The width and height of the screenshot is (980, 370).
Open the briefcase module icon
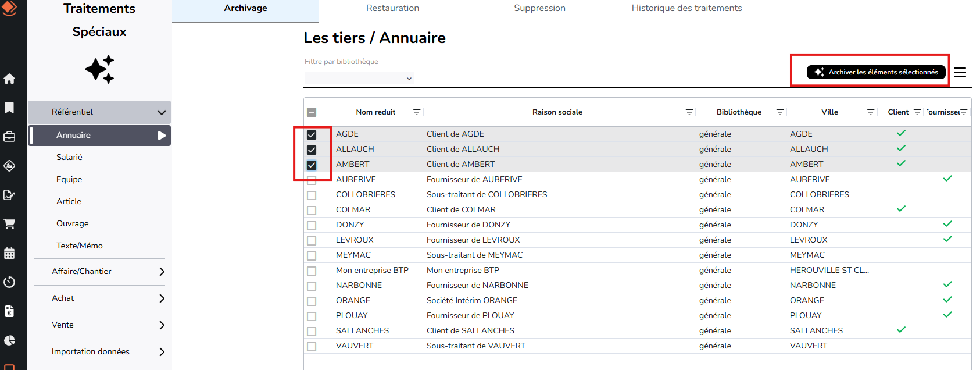[9, 137]
